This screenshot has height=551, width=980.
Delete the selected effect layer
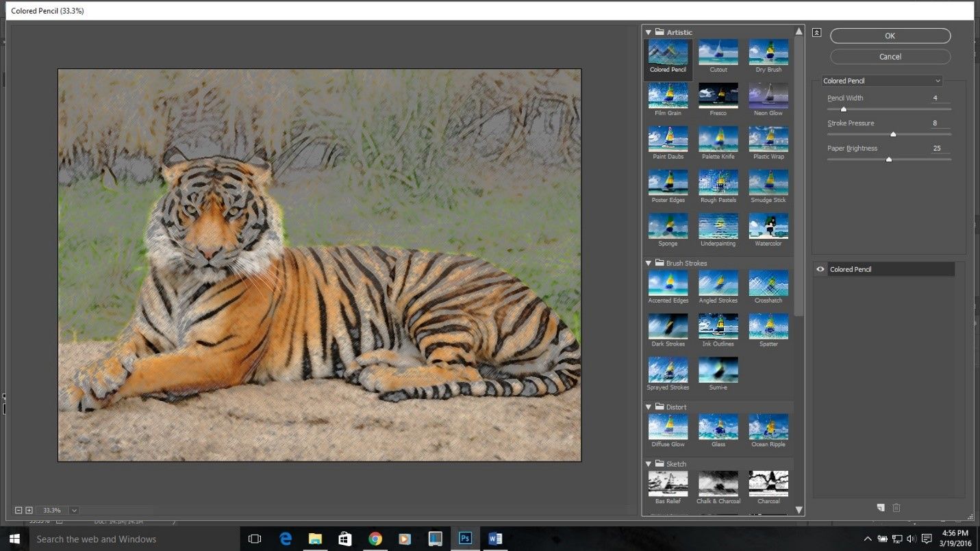click(896, 508)
